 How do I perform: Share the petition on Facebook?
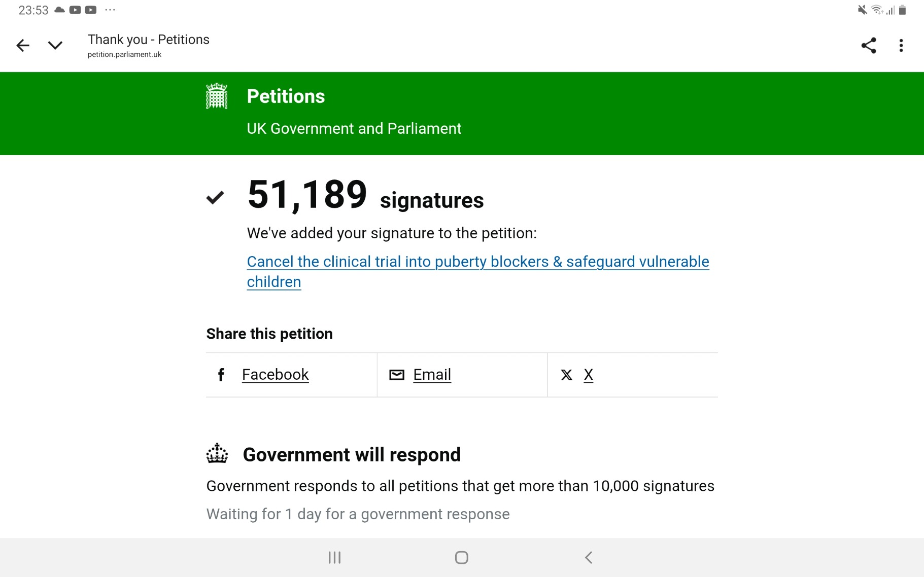(x=275, y=375)
